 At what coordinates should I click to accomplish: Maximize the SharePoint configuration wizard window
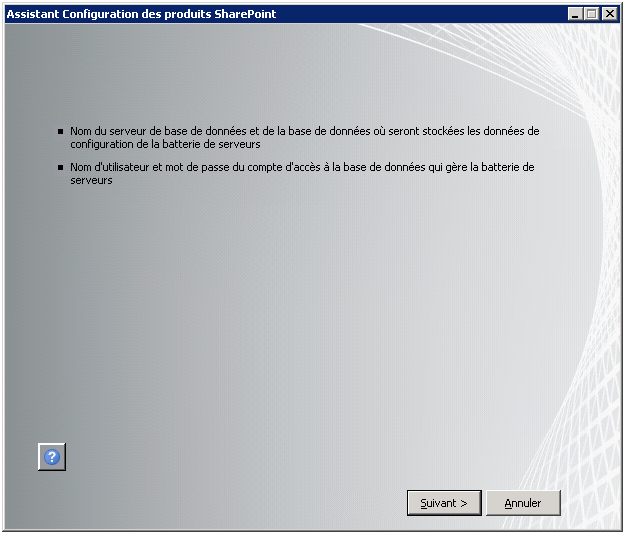click(592, 14)
